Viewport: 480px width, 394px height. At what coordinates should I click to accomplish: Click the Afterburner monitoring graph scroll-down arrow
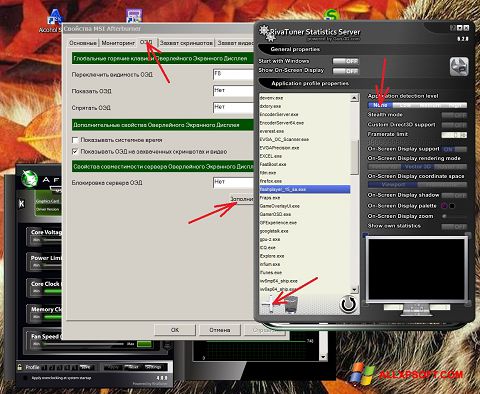click(323, 357)
